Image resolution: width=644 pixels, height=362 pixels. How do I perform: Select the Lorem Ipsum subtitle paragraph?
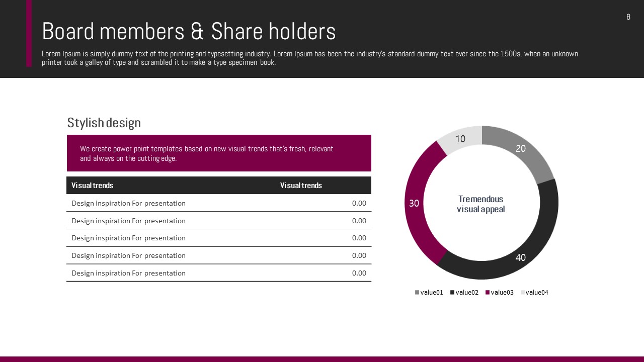(x=309, y=58)
